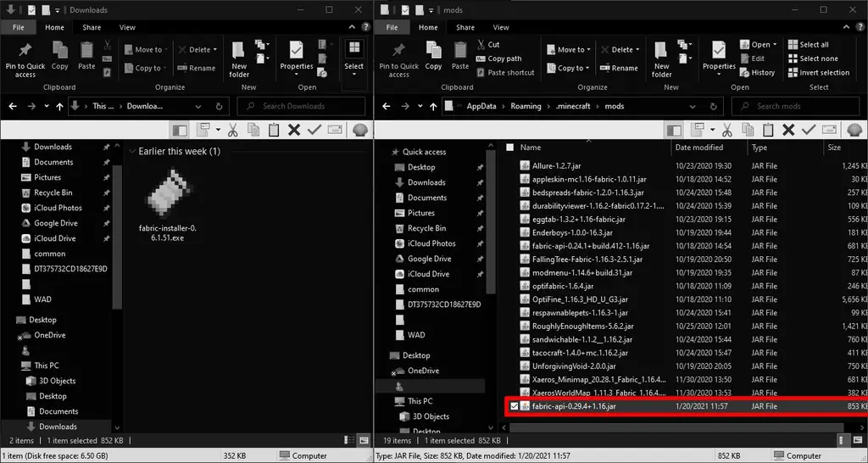
Task: Click scissors Cut icon in Downloads toolbar
Action: pos(232,130)
